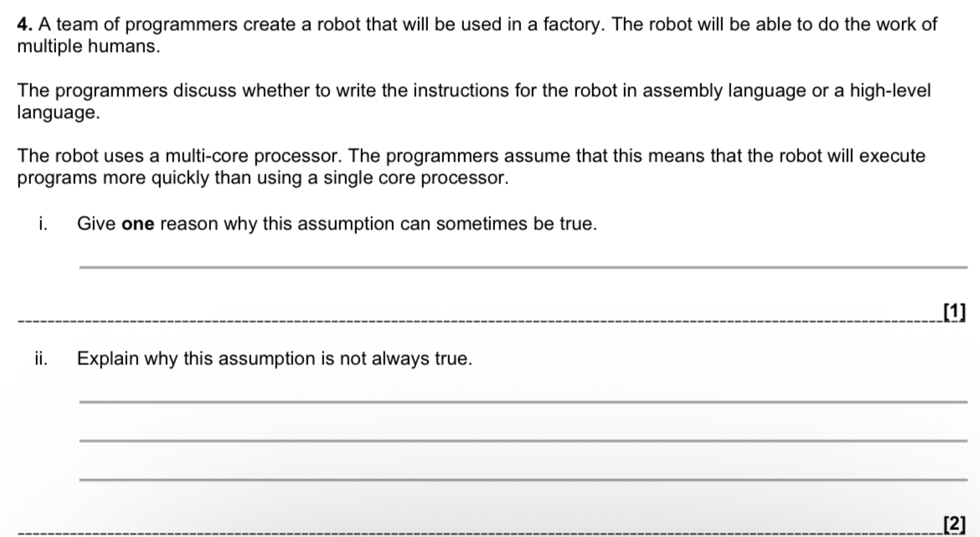
Task: Click the second answer line under question ii
Action: coord(521,441)
